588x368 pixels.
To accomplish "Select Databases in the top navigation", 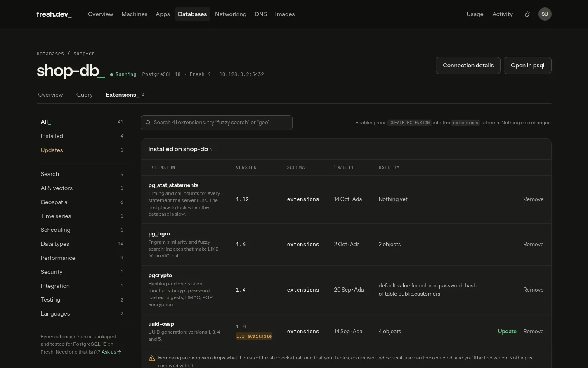I will [x=192, y=14].
